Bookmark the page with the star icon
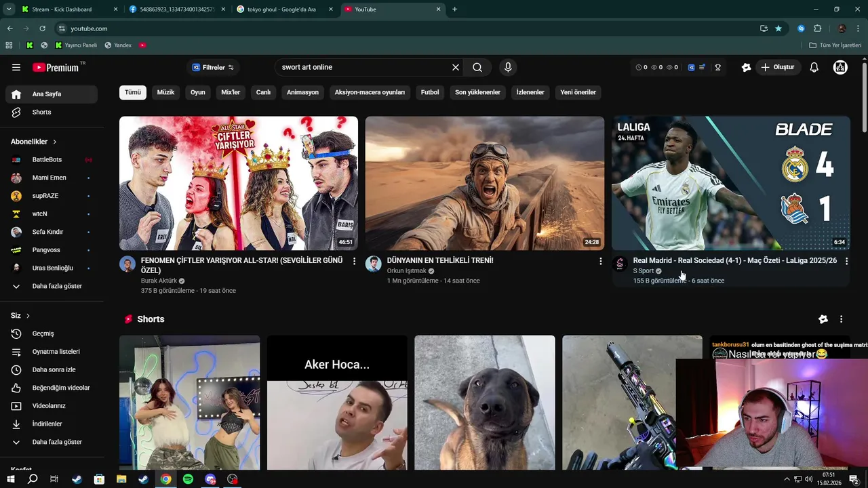Image resolution: width=868 pixels, height=488 pixels. 778,28
